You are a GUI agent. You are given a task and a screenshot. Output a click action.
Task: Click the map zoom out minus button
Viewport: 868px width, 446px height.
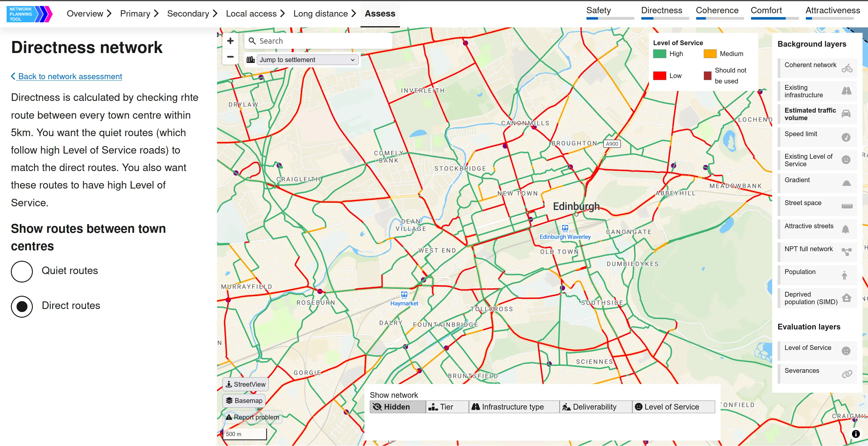tap(230, 57)
